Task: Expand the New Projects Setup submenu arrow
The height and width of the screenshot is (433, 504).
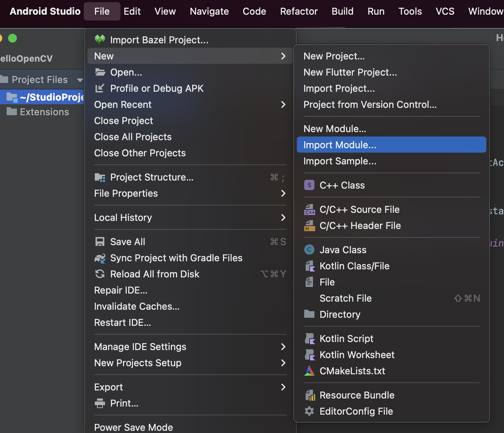Action: (283, 363)
